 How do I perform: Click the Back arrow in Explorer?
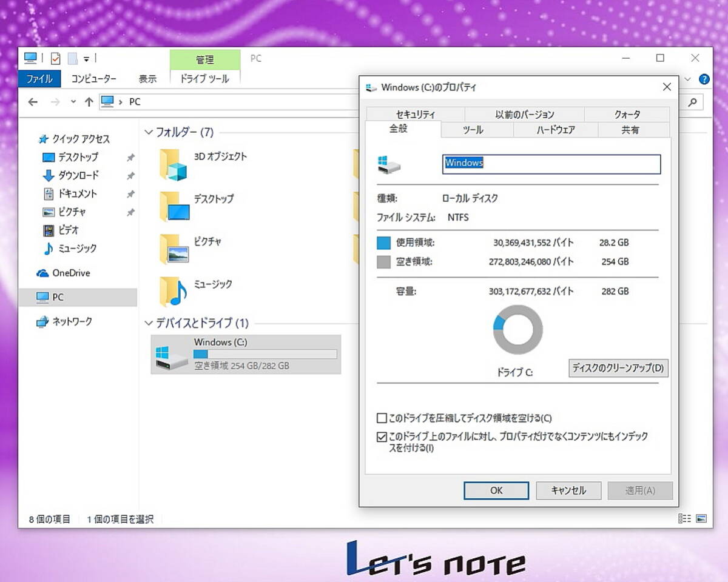click(x=33, y=102)
